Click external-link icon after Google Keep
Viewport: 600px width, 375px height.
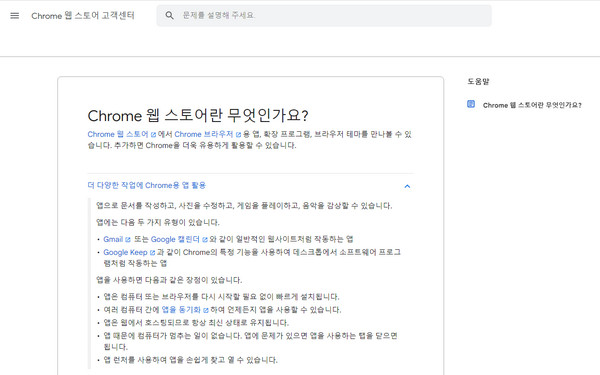pyautogui.click(x=152, y=253)
